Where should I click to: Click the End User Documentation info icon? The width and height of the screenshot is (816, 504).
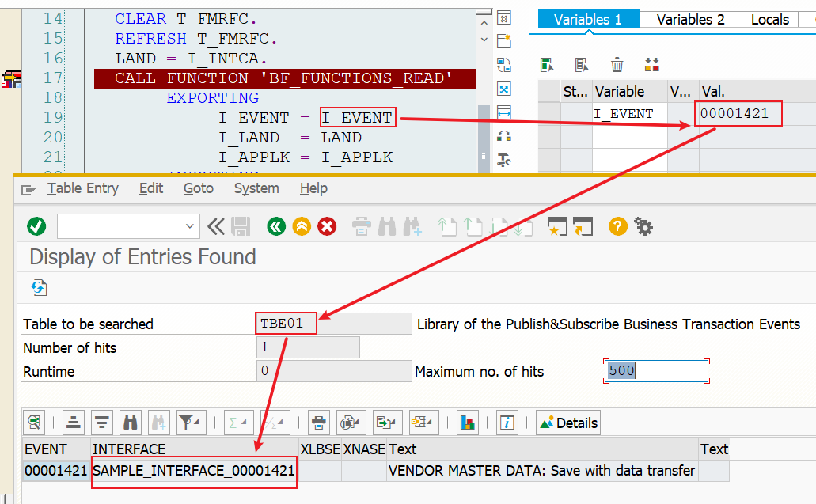tap(507, 423)
